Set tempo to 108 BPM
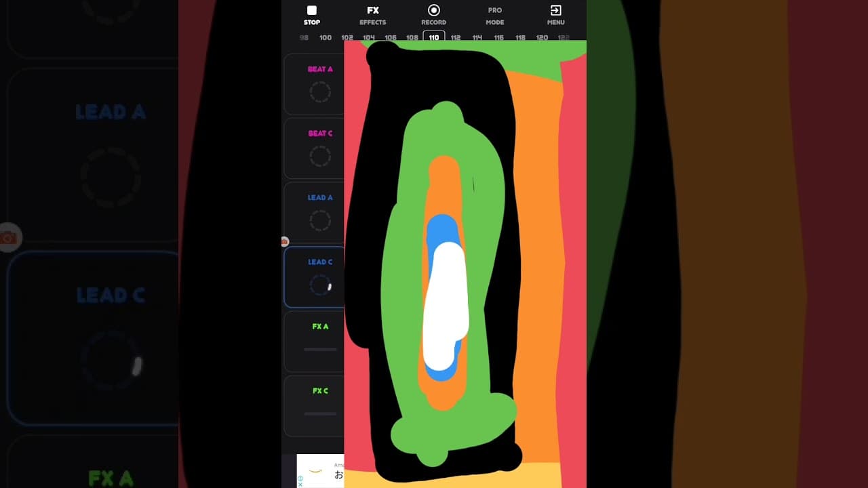 point(412,37)
